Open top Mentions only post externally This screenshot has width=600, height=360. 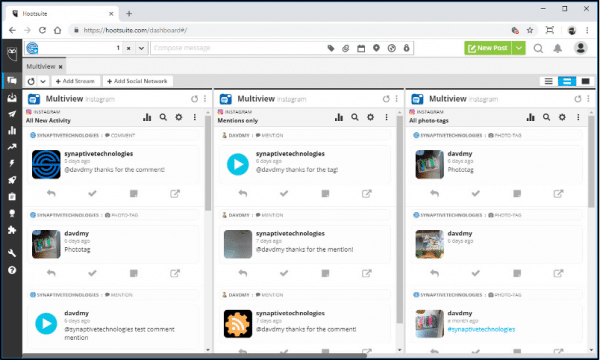[367, 194]
